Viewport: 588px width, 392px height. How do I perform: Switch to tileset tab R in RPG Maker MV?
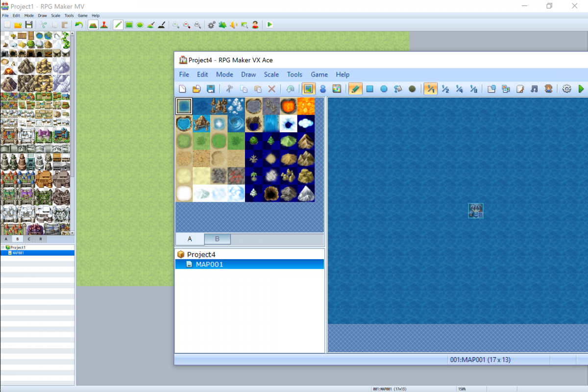(x=41, y=239)
